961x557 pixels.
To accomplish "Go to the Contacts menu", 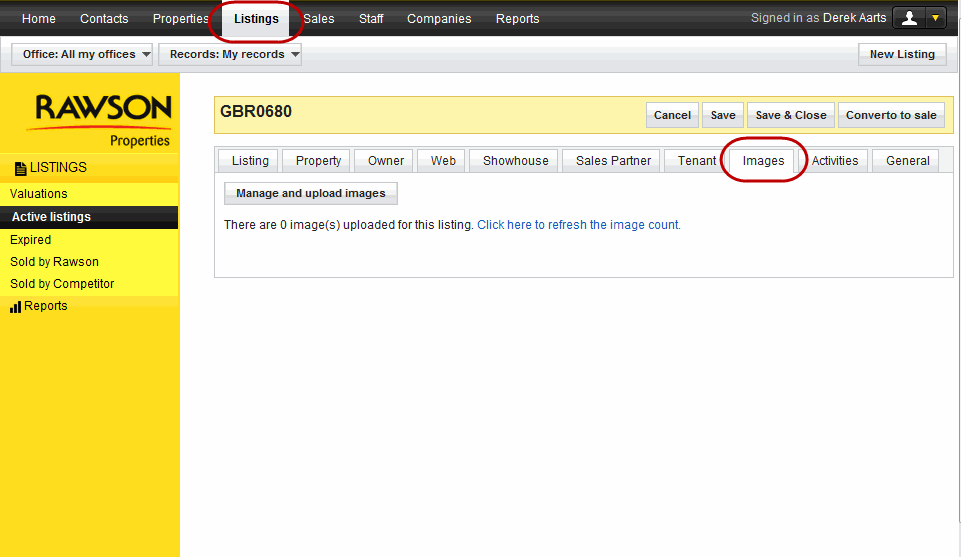I will (104, 19).
